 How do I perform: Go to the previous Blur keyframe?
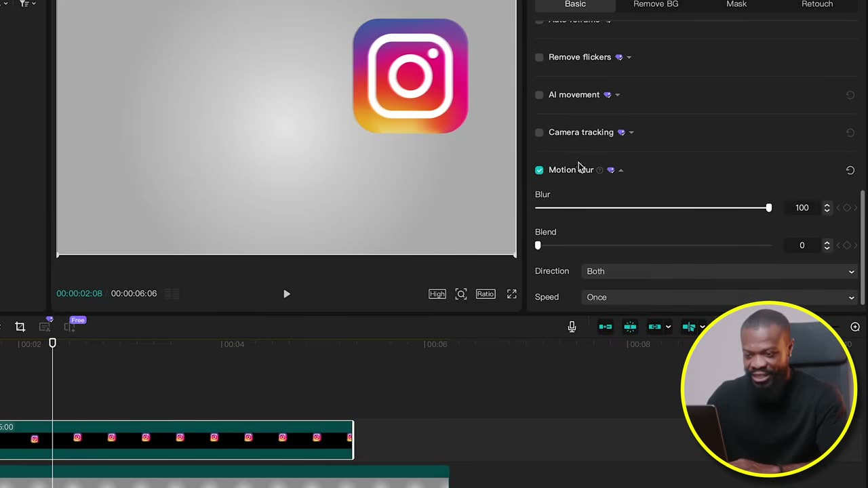(838, 208)
